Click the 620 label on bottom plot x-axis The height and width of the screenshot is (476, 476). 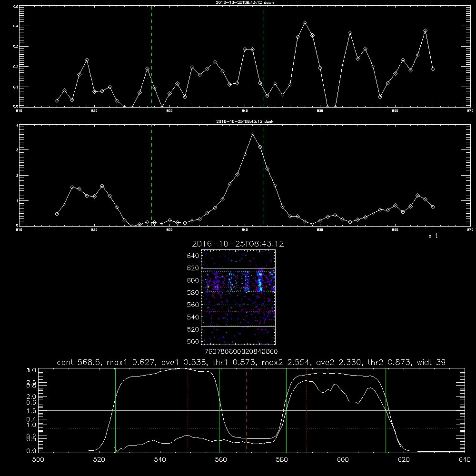[x=404, y=460]
